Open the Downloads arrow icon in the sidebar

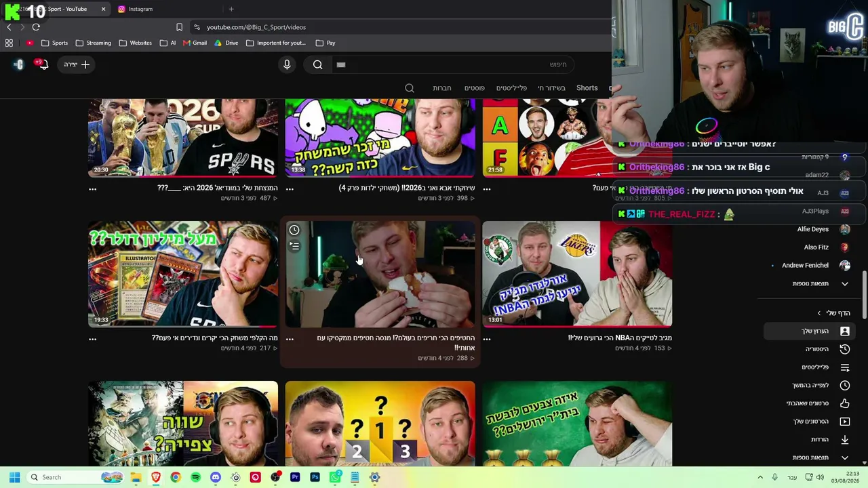point(844,439)
